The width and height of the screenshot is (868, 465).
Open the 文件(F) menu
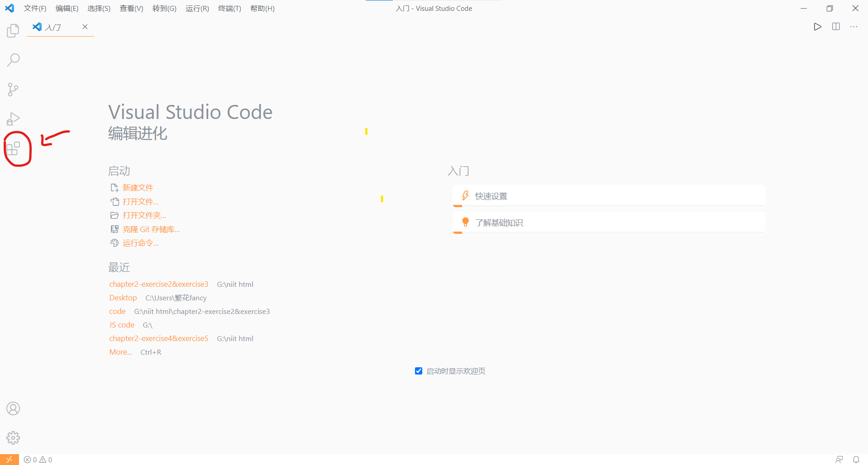point(35,9)
